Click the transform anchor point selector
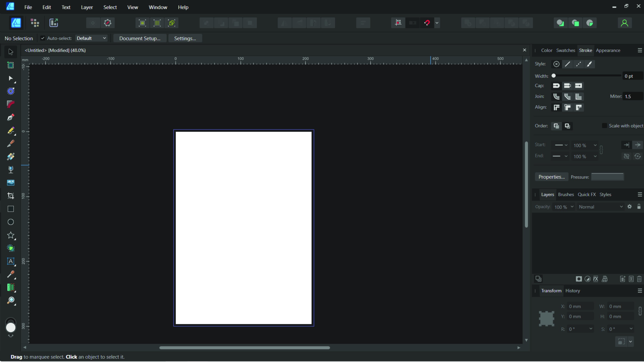Image resolution: width=644 pixels, height=362 pixels. tap(547, 318)
